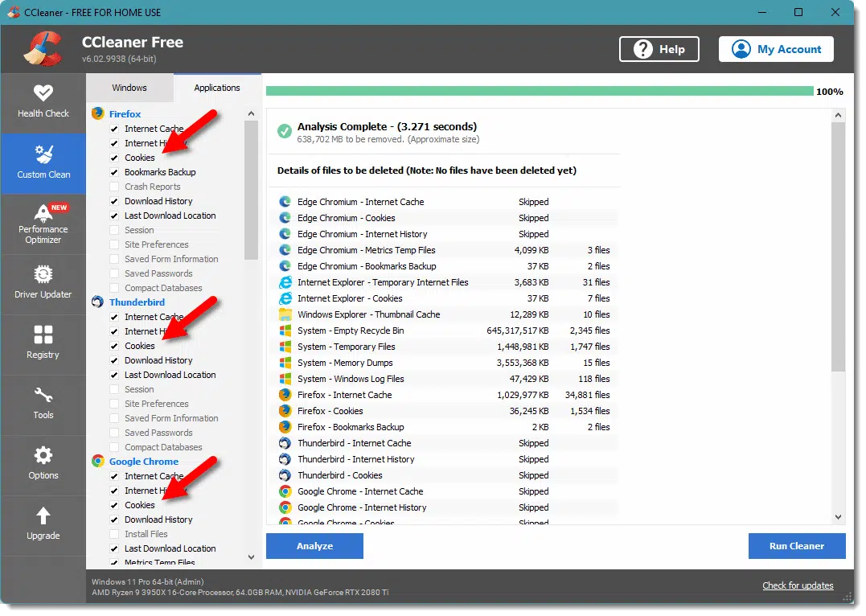This screenshot has height=616, width=866.
Task: Select the Thunderbird - Internet History result row
Action: pyautogui.click(x=446, y=458)
